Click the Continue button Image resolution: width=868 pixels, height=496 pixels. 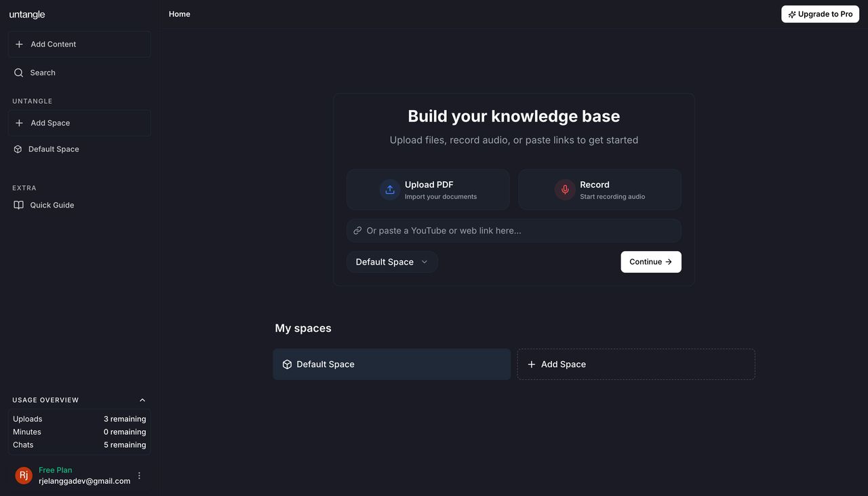click(x=651, y=262)
